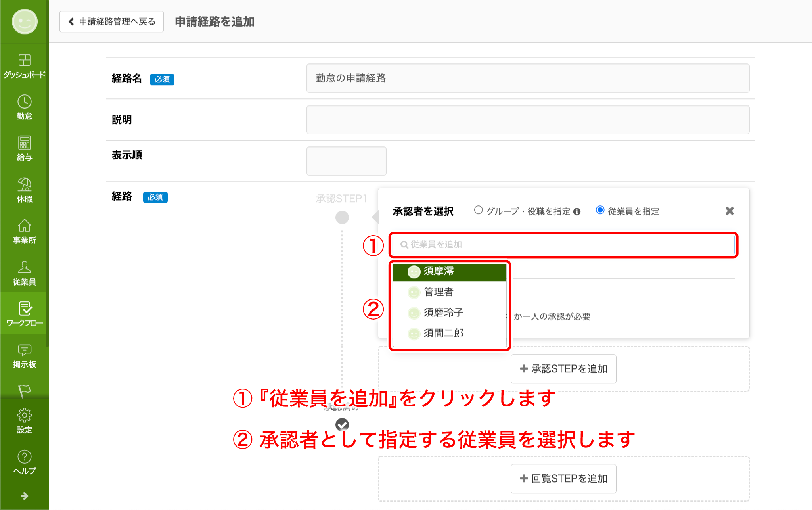Select 管理者 from the employee list
This screenshot has width=812, height=510.
(450, 292)
